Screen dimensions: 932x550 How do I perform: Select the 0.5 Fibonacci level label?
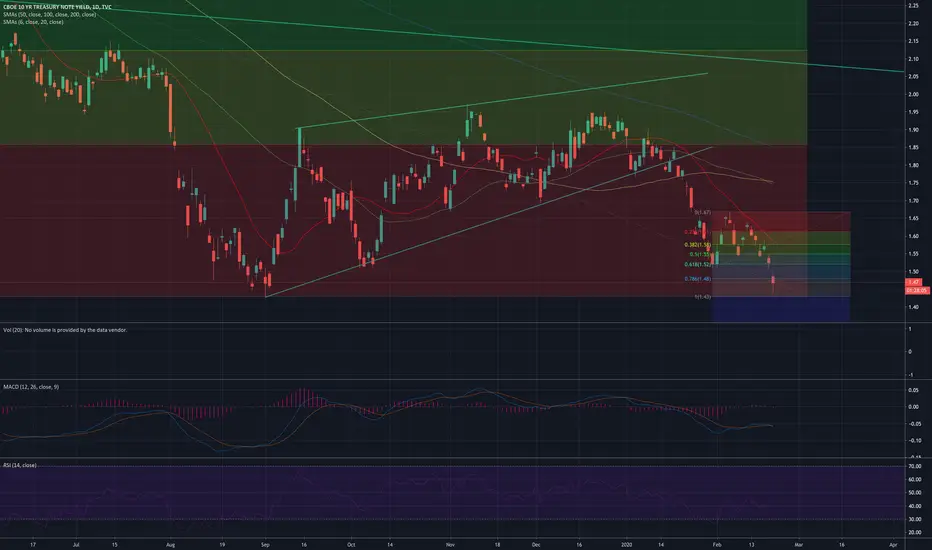point(700,254)
